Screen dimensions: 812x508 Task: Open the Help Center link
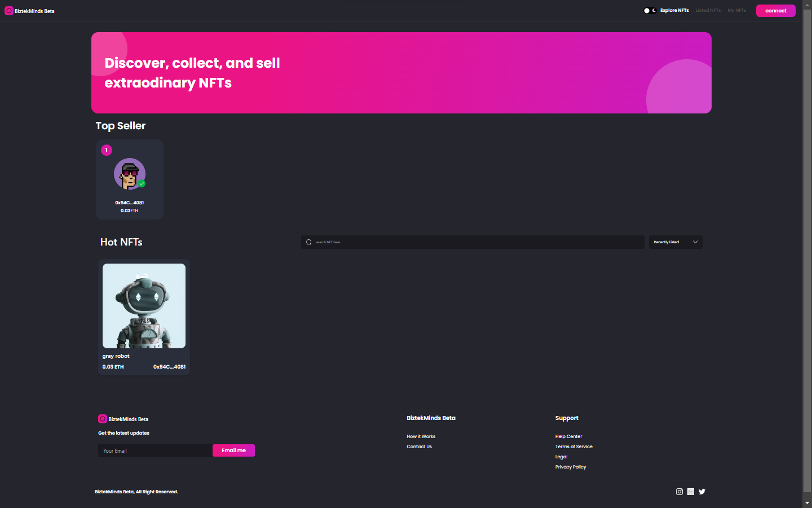point(568,436)
